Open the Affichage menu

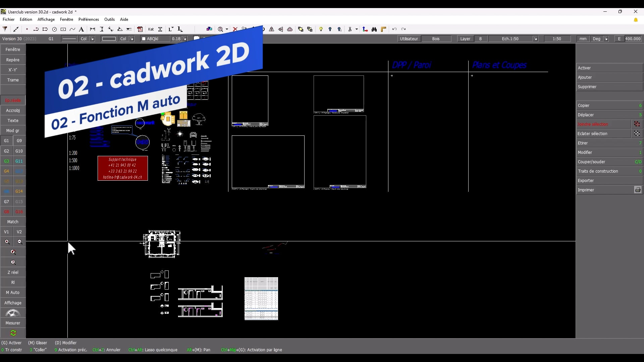click(x=46, y=19)
